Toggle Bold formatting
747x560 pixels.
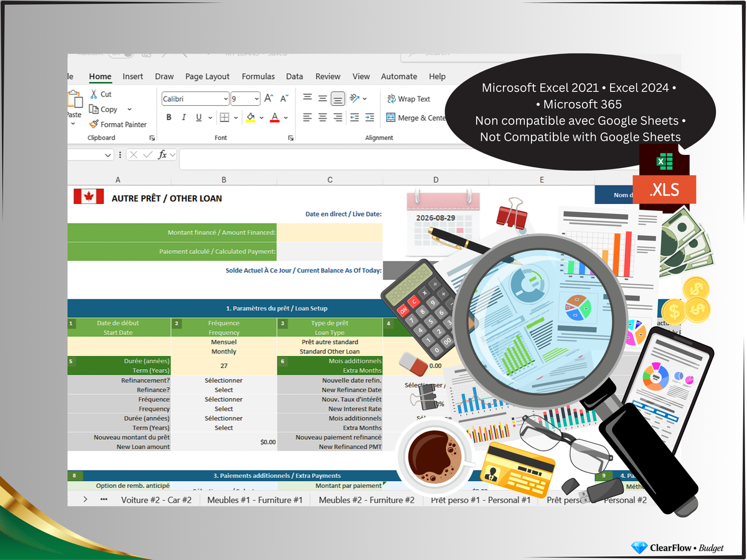(x=169, y=117)
